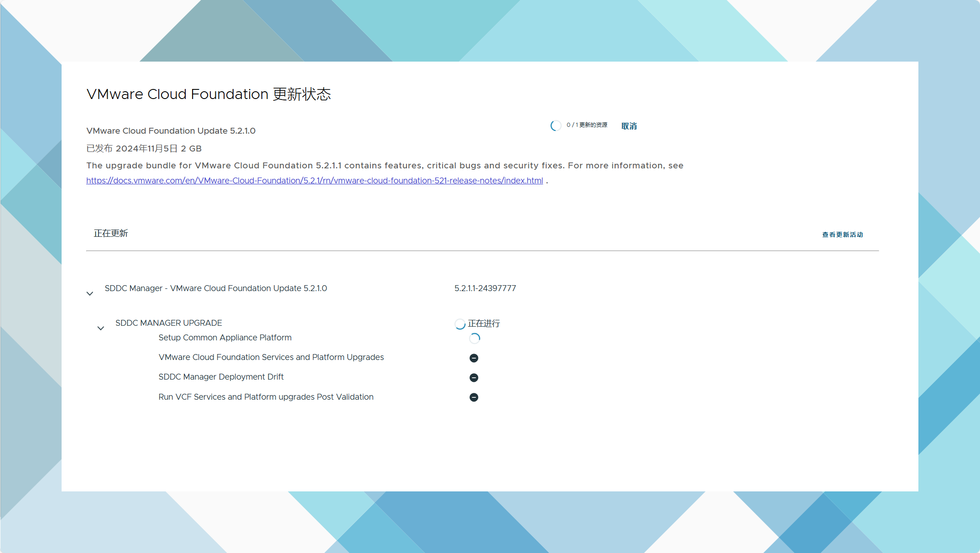Select Run VCF Services Post Validation step
Screen dimensions: 980x553
(266, 397)
